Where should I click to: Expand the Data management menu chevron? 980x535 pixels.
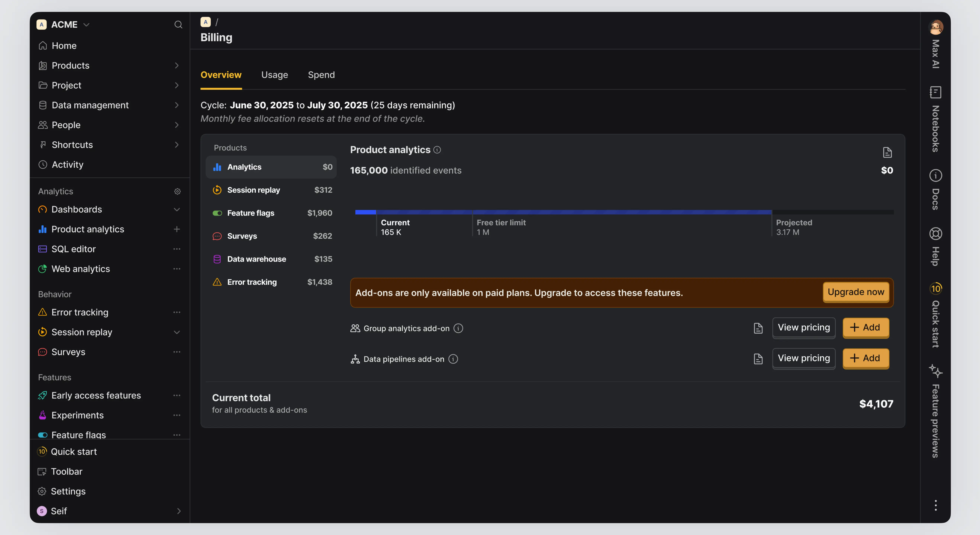point(177,105)
